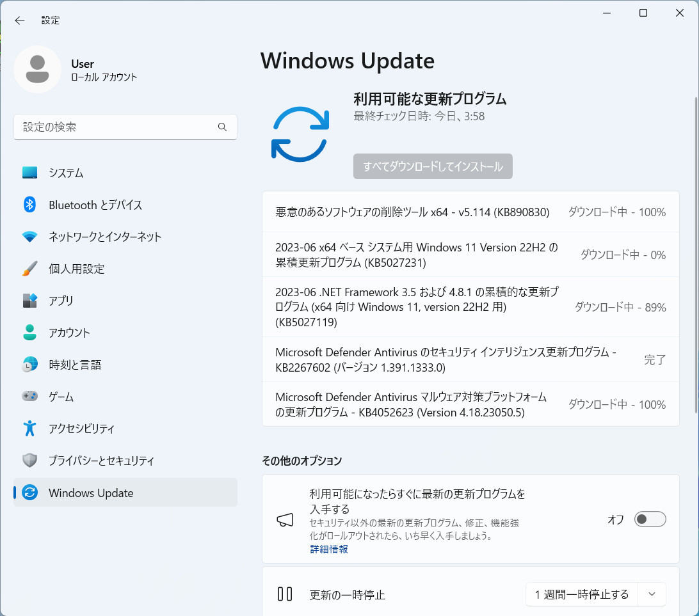
Task: Click the KB5027119 .NET Framework row
Action: coord(470,307)
